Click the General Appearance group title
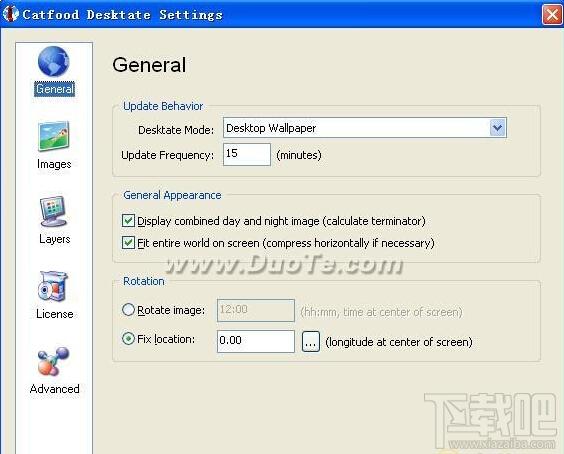The height and width of the screenshot is (454, 564). (x=172, y=195)
